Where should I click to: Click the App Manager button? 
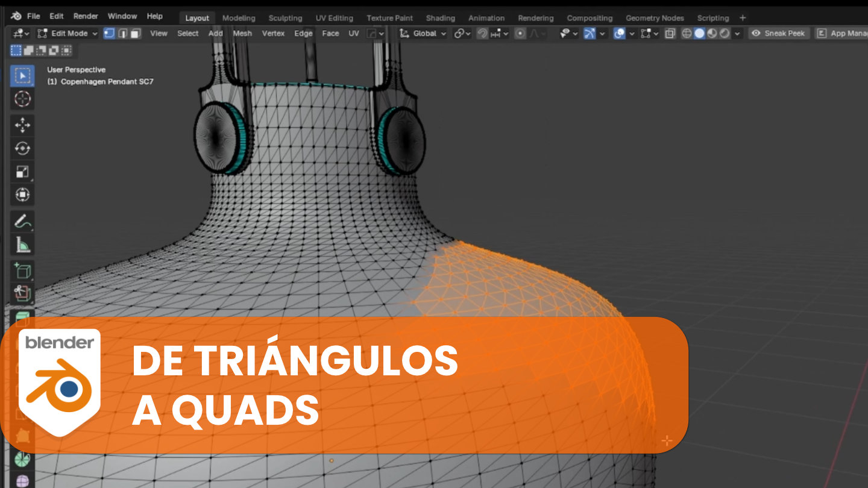pos(841,34)
